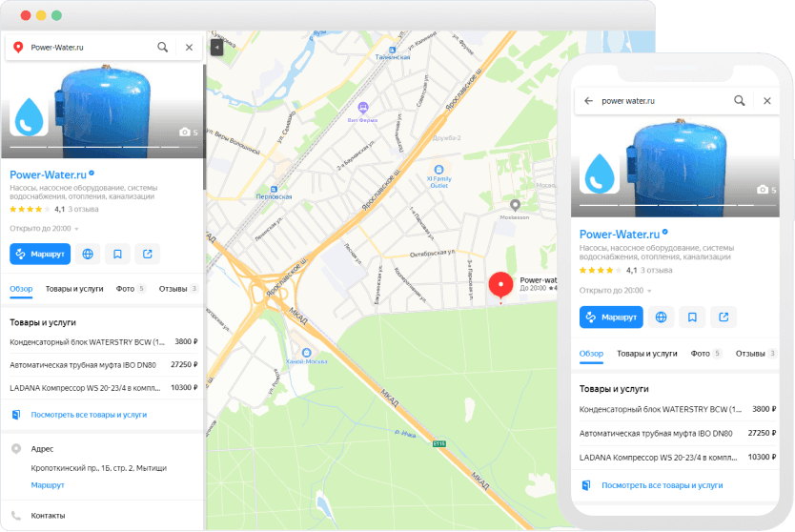Viewport: 795px width, 532px height.
Task: Click the search magnifier icon in desktop panel
Action: pos(163,47)
